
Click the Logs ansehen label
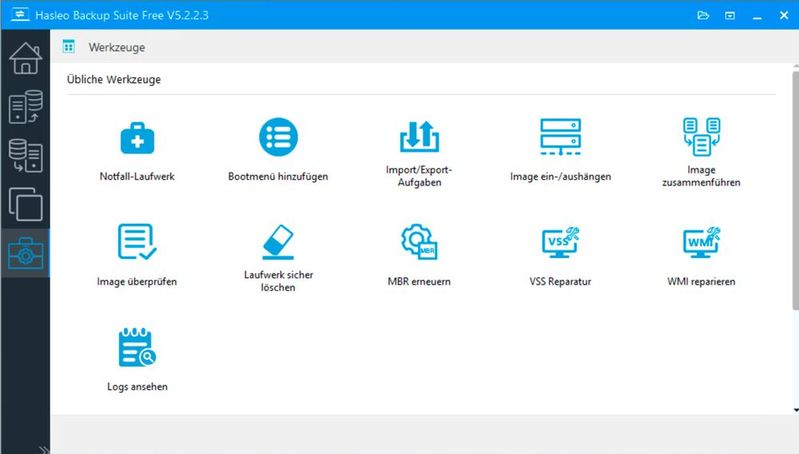[x=137, y=386]
